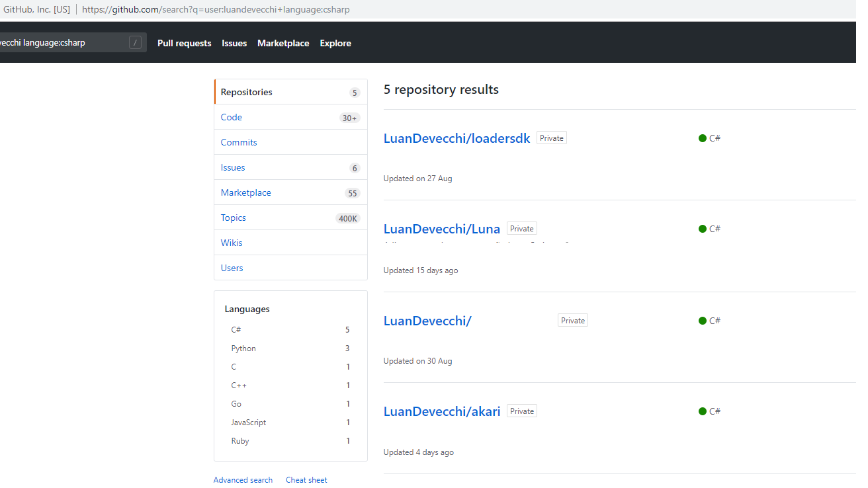Viewport: 868px width, 488px height.
Task: Filter by C language in Languages list
Action: click(x=290, y=366)
